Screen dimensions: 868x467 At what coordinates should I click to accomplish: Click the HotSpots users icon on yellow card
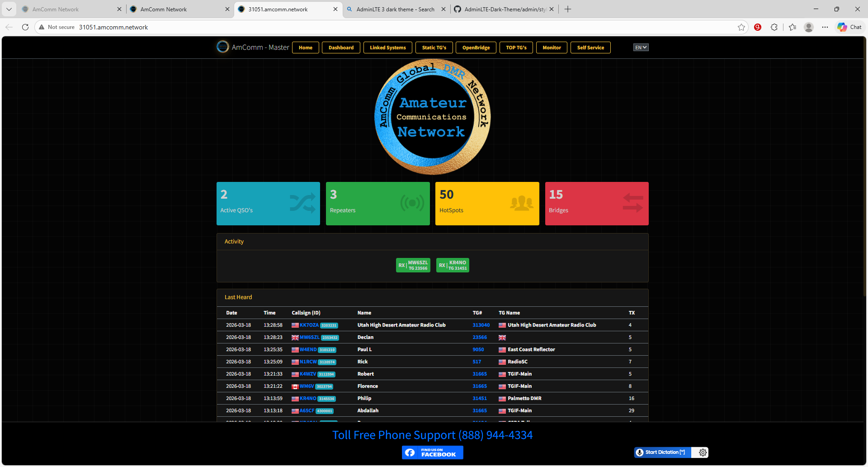[x=521, y=203]
